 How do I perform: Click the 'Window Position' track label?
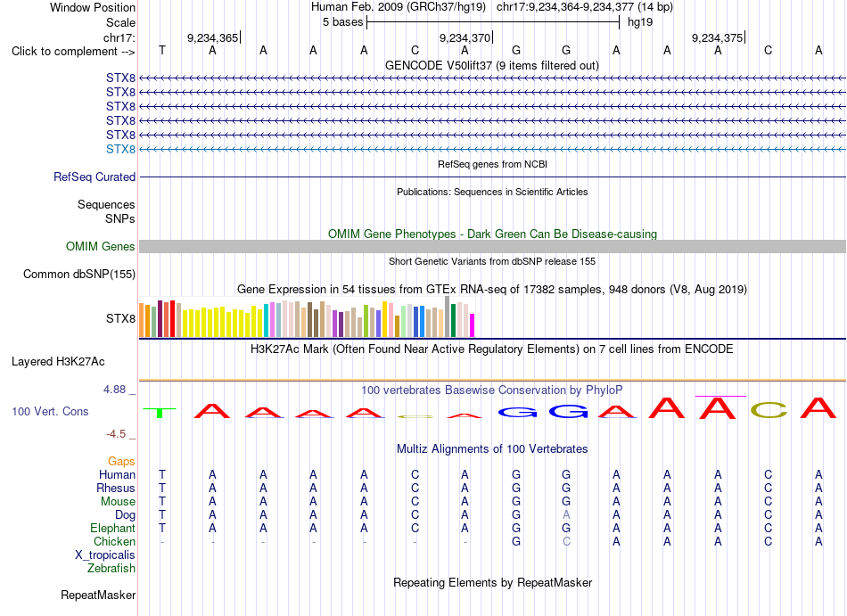93,7
